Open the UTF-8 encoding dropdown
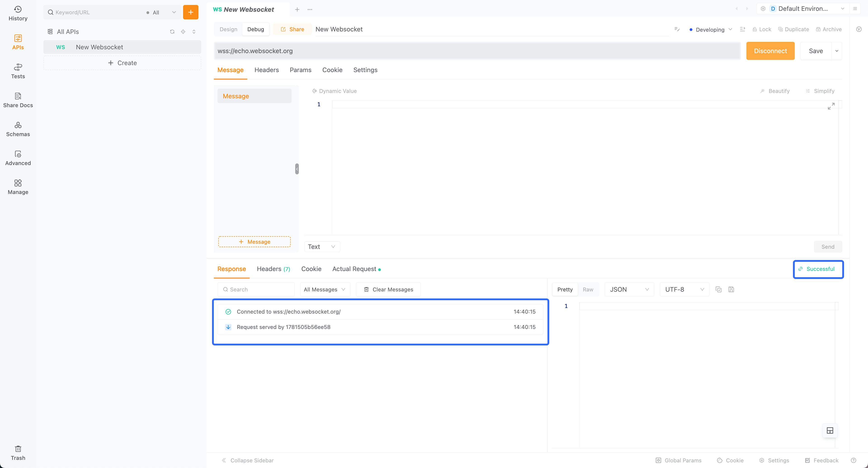The height and width of the screenshot is (468, 868). tap(684, 289)
